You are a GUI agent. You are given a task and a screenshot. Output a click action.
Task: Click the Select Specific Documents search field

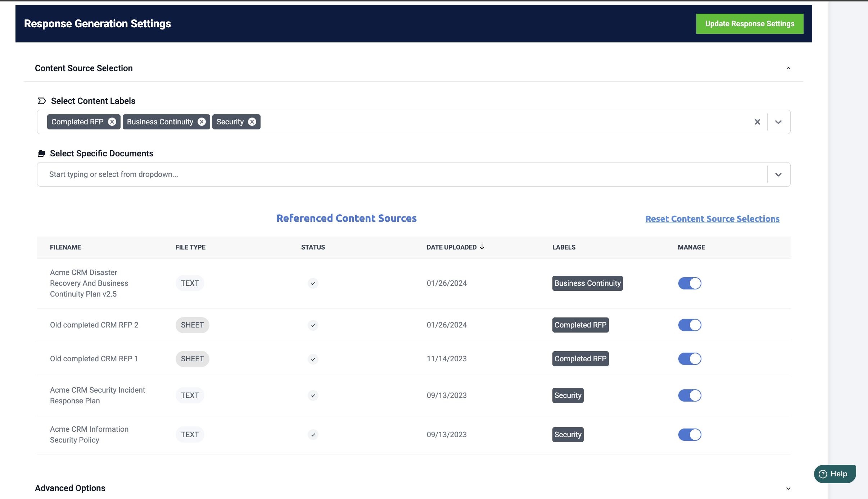tap(396, 174)
